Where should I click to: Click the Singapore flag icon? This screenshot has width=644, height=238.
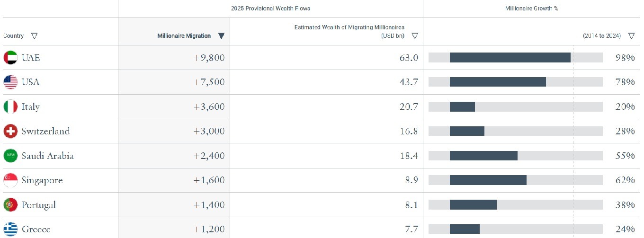click(10, 180)
